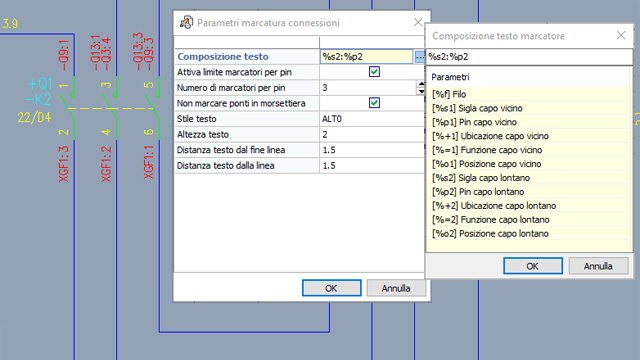This screenshot has height=360, width=640.
Task: Decrease Numero di marcatori per pin
Action: click(420, 91)
